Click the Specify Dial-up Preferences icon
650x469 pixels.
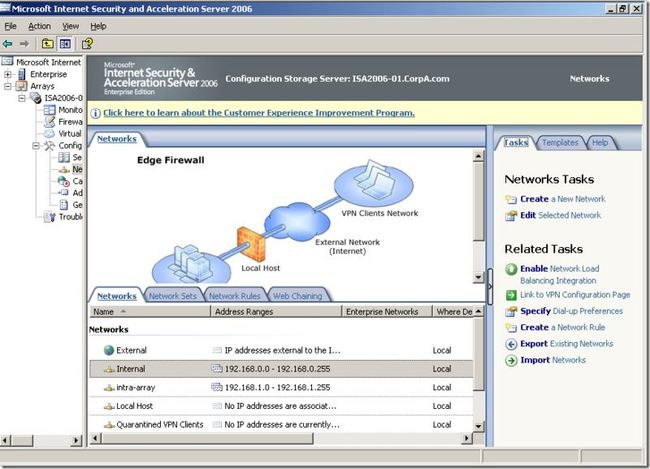coord(511,311)
